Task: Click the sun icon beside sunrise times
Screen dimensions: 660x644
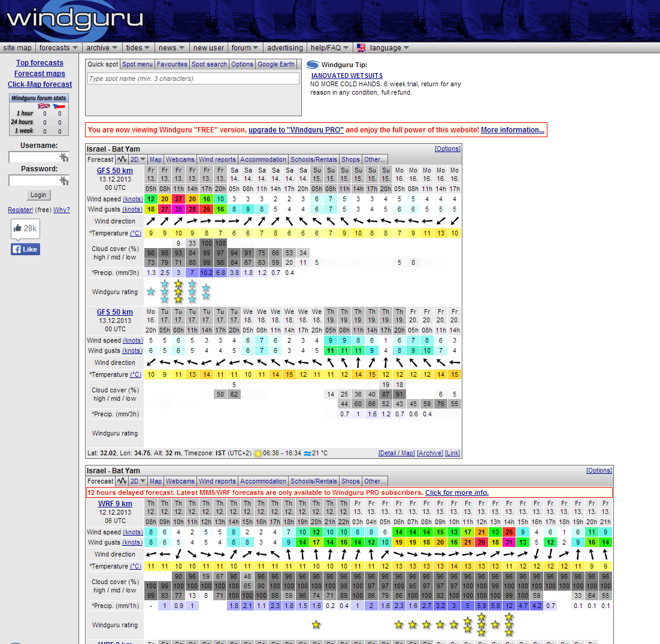Action: click(258, 453)
